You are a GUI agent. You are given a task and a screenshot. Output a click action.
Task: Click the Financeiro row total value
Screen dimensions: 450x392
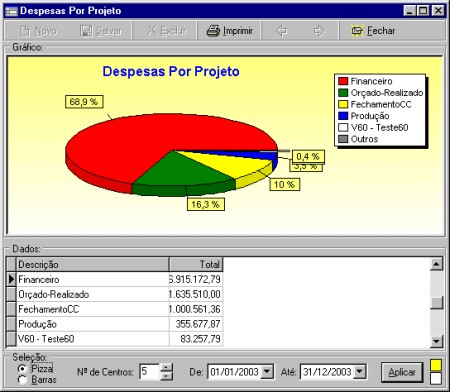click(x=196, y=279)
